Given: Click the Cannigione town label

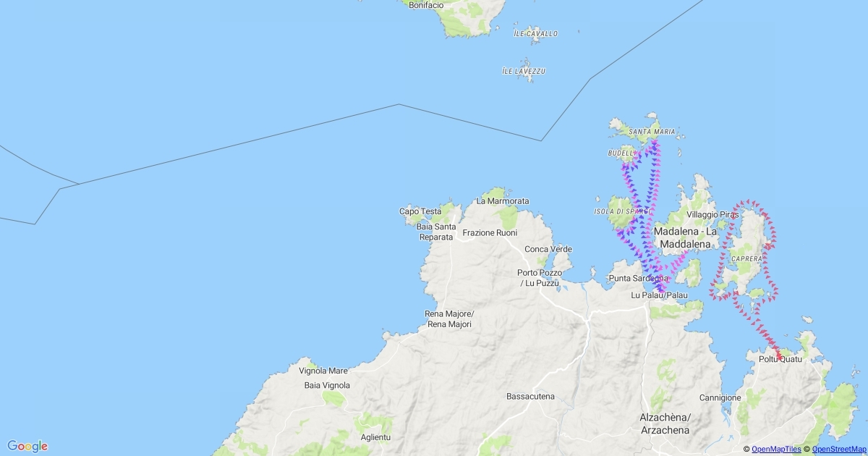Looking at the screenshot, I should point(720,398).
